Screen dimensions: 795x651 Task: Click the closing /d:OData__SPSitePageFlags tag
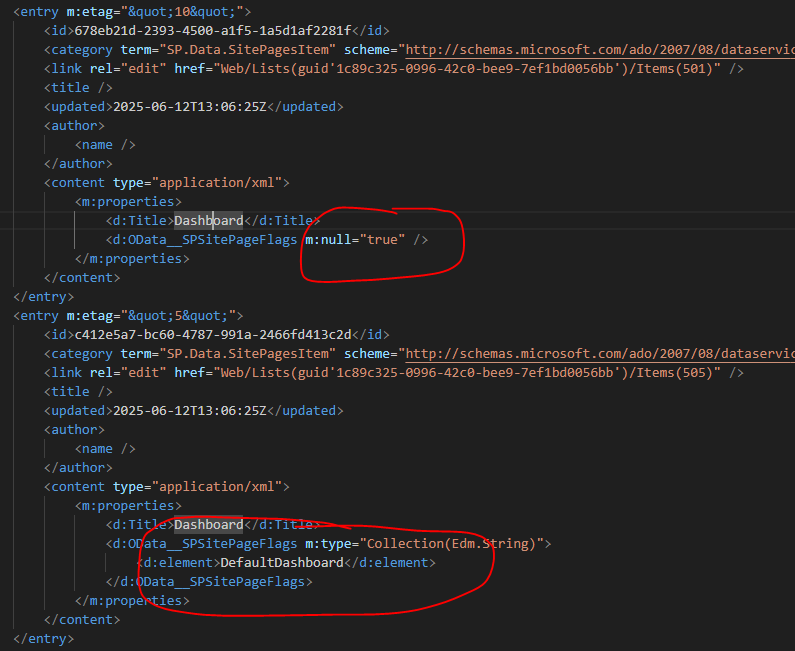[x=209, y=582]
